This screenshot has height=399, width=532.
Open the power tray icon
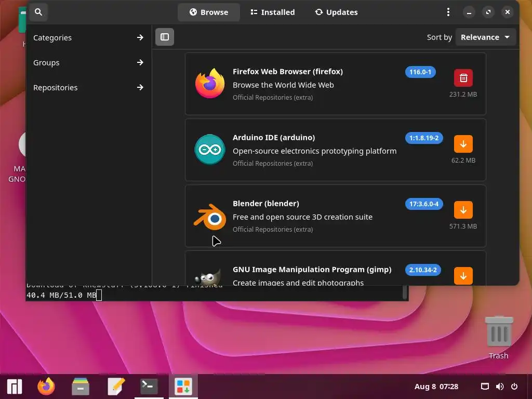pos(514,387)
